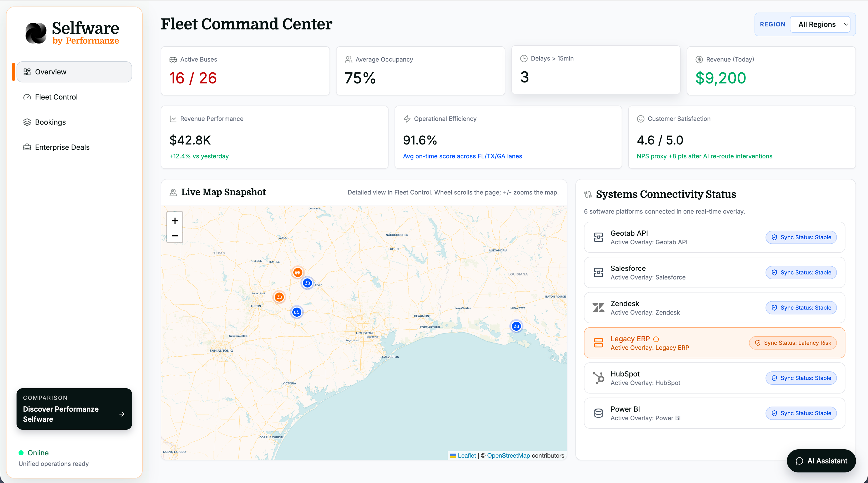Screen dimensions: 868x483
Task: Click the Legacy ERP warning info icon
Action: point(656,339)
